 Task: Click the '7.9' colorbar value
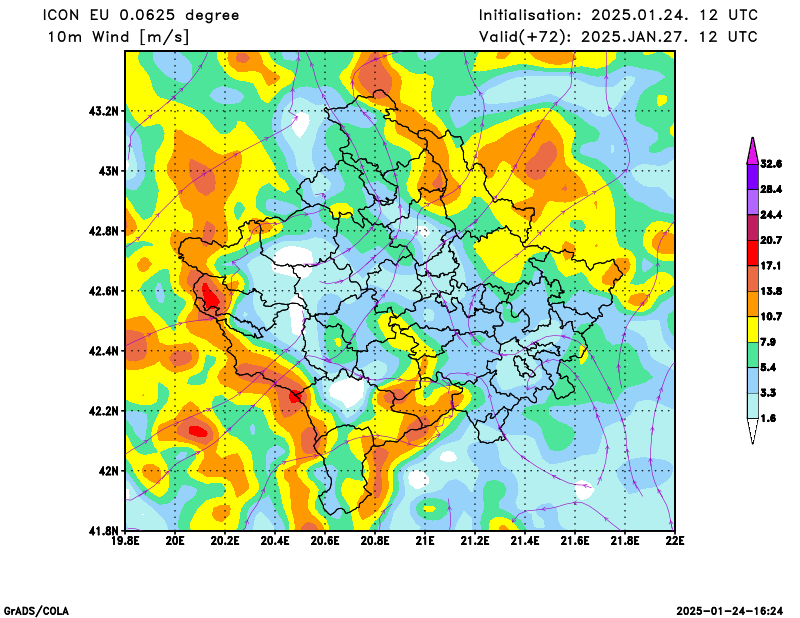click(x=768, y=342)
